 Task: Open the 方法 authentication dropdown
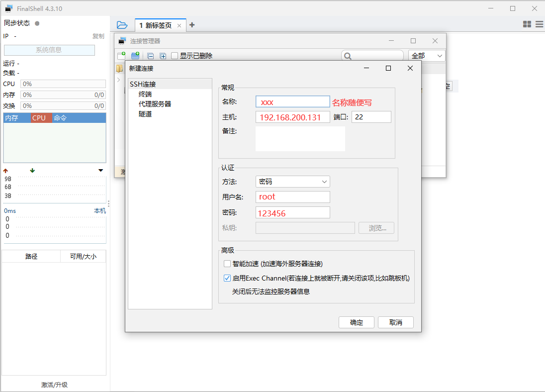[292, 182]
